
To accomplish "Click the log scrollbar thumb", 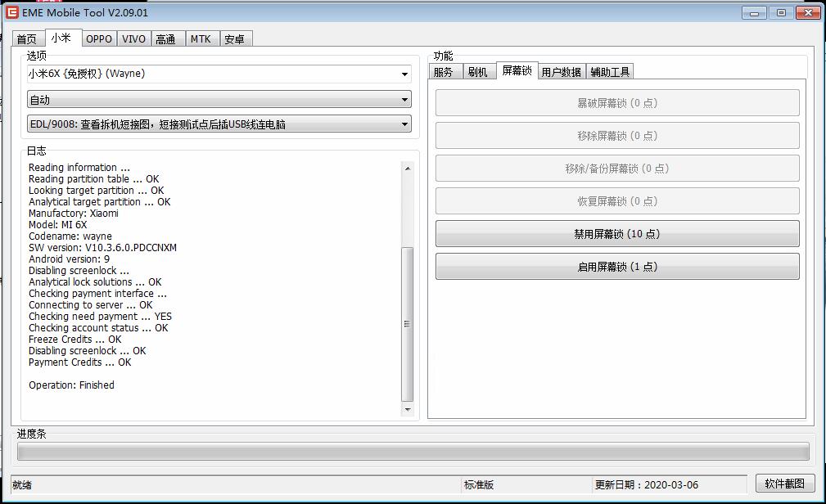I will tap(407, 324).
